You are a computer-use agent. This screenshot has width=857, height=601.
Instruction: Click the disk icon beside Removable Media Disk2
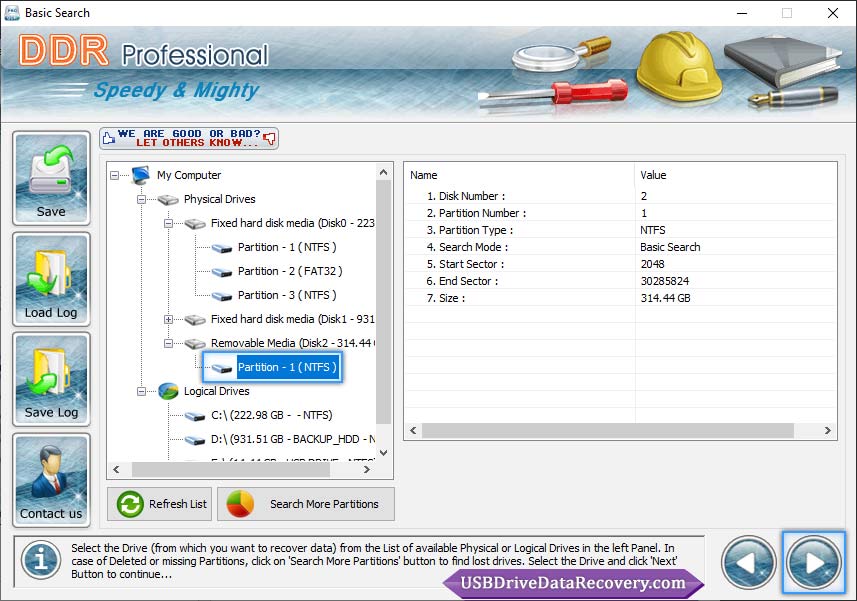tap(195, 344)
